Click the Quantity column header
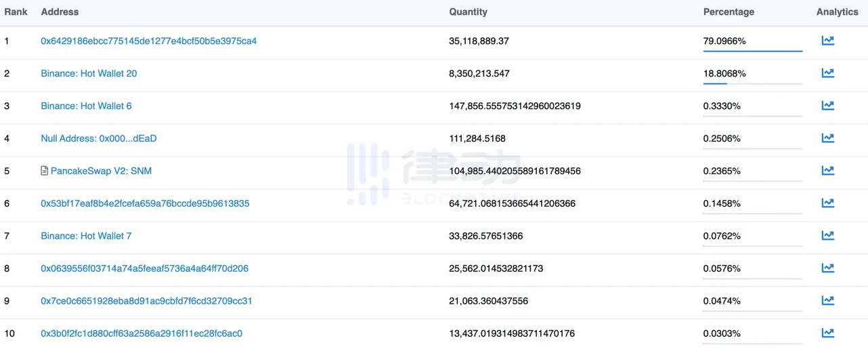The height and width of the screenshot is (349, 868). pos(468,12)
